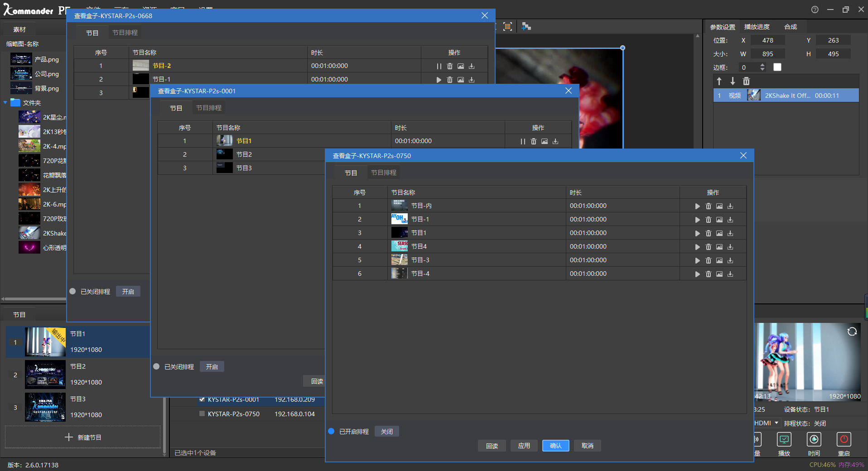Click the download icon for 节目-4
This screenshot has width=868, height=471.
click(x=730, y=274)
